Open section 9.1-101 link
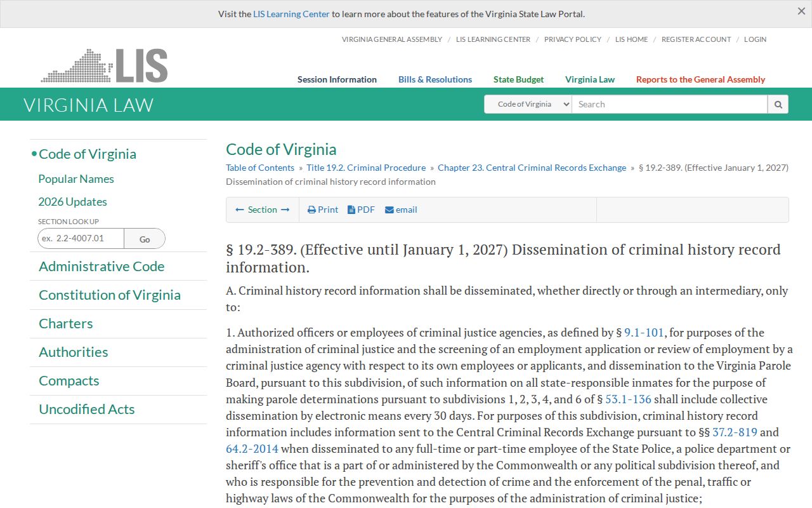The height and width of the screenshot is (508, 812). pos(644,333)
